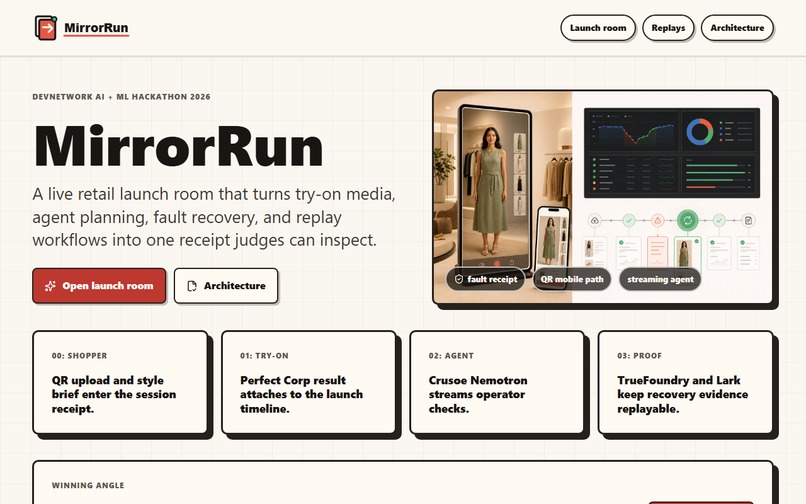Click the fault receipt badge

486,279
